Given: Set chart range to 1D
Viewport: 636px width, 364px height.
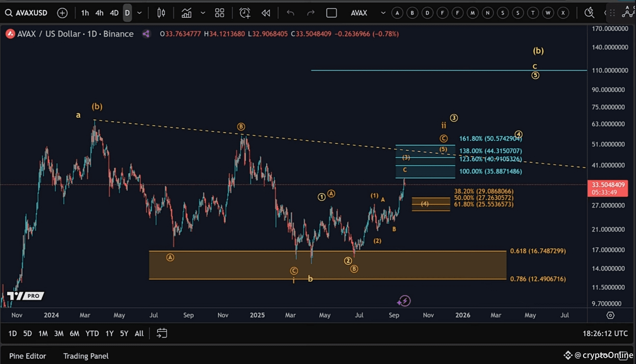Looking at the screenshot, I should pyautogui.click(x=12, y=333).
